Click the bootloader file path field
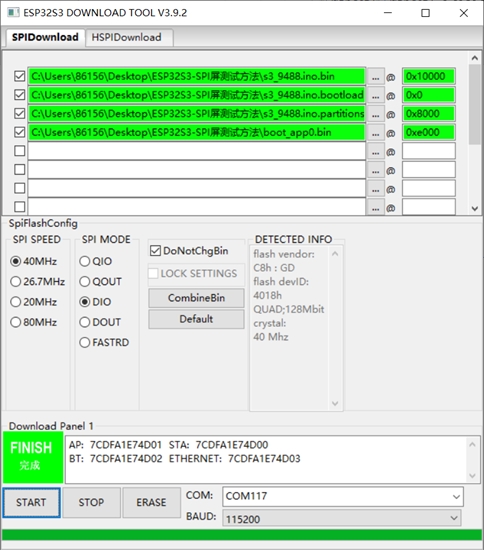Image resolution: width=484 pixels, height=550 pixels. coord(197,95)
